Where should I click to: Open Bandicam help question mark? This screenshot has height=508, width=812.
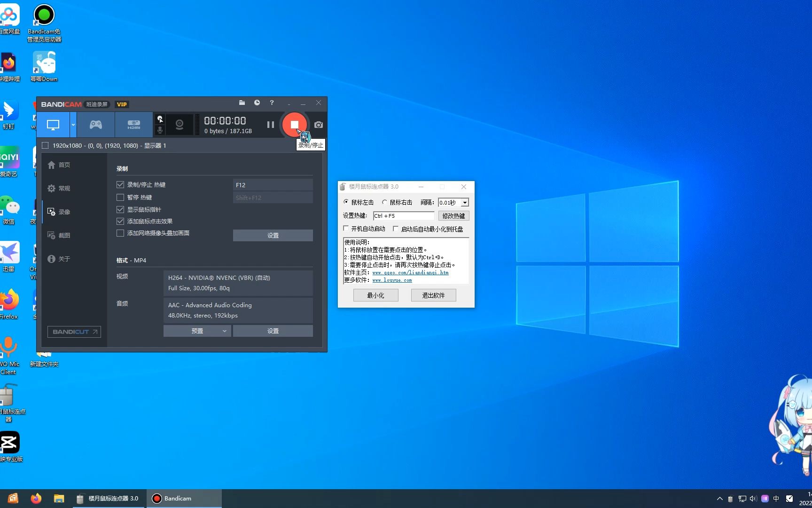[272, 103]
